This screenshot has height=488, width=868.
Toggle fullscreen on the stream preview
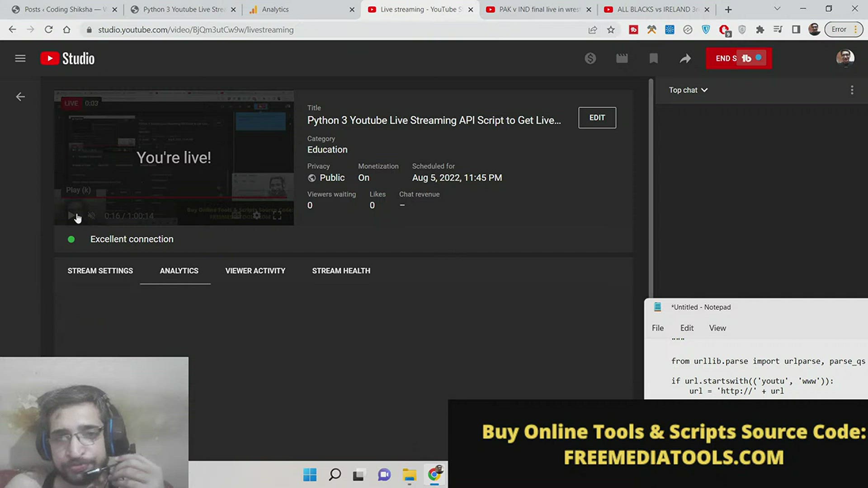pos(277,216)
